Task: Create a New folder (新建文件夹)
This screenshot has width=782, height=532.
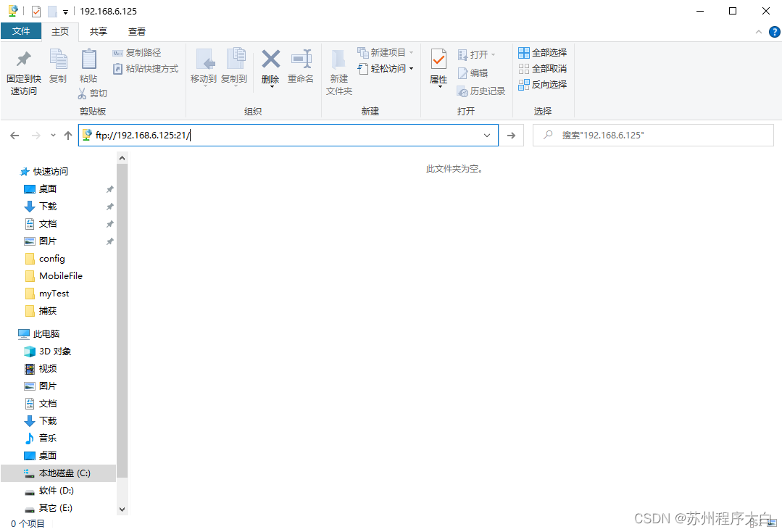Action: pyautogui.click(x=339, y=71)
